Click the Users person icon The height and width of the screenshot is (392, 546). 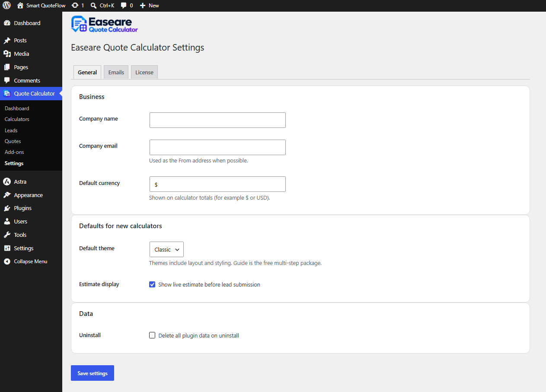point(7,221)
